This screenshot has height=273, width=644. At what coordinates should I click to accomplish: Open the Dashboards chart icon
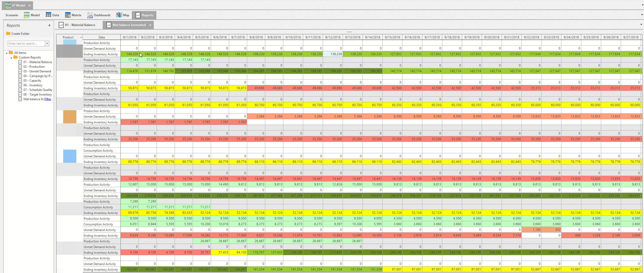90,15
